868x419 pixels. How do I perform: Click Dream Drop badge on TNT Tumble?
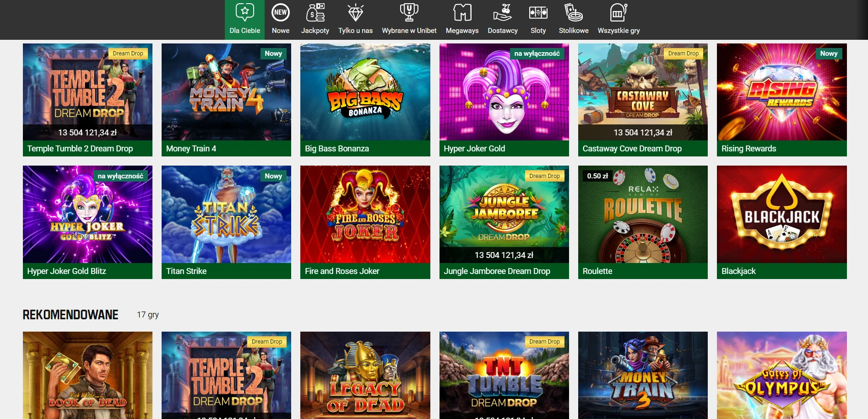(x=544, y=342)
